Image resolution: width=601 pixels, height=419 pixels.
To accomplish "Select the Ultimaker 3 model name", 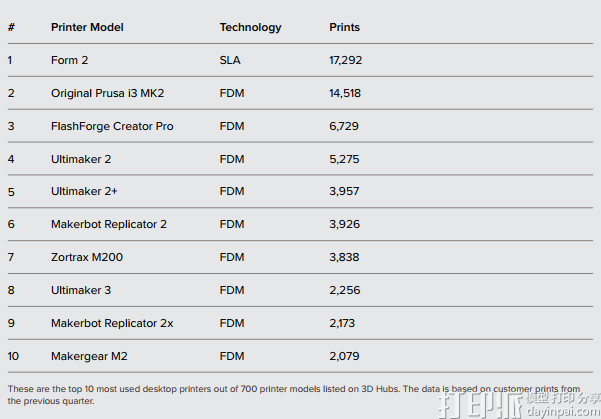I will pos(81,290).
